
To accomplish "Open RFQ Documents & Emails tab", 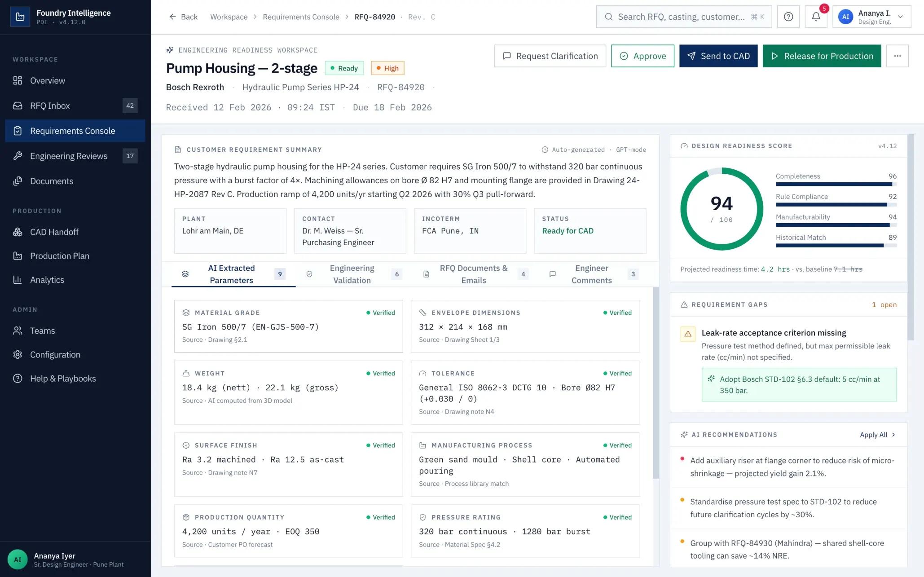I will 476,274.
